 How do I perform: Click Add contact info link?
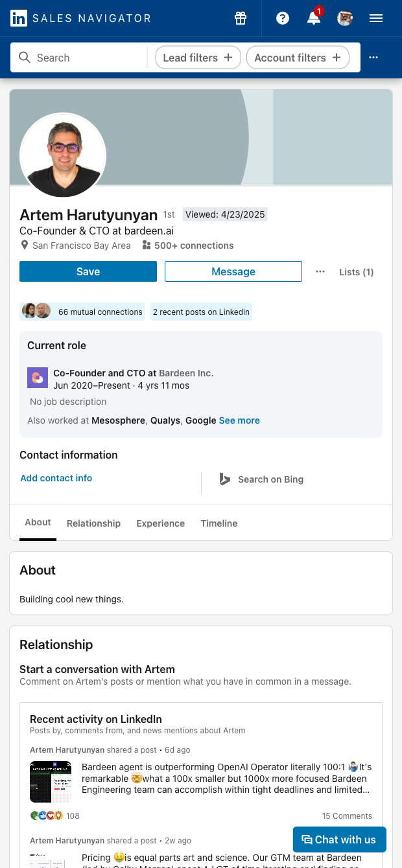pos(56,478)
